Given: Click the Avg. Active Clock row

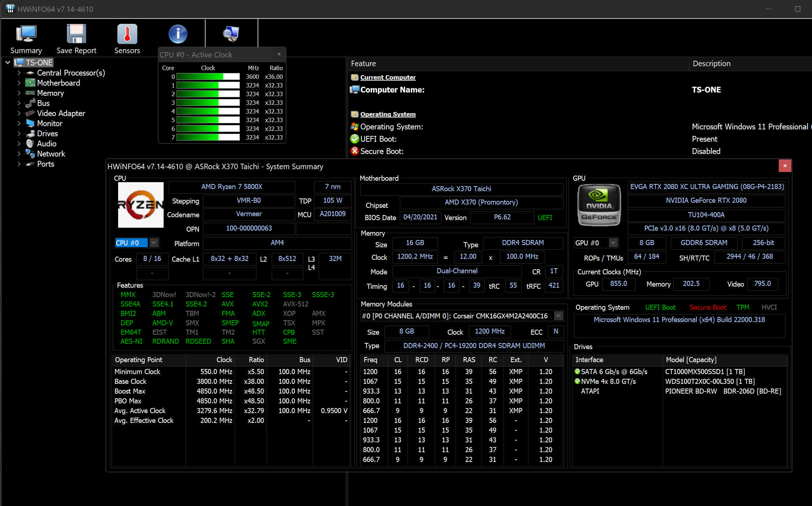Looking at the screenshot, I should click(x=231, y=411).
